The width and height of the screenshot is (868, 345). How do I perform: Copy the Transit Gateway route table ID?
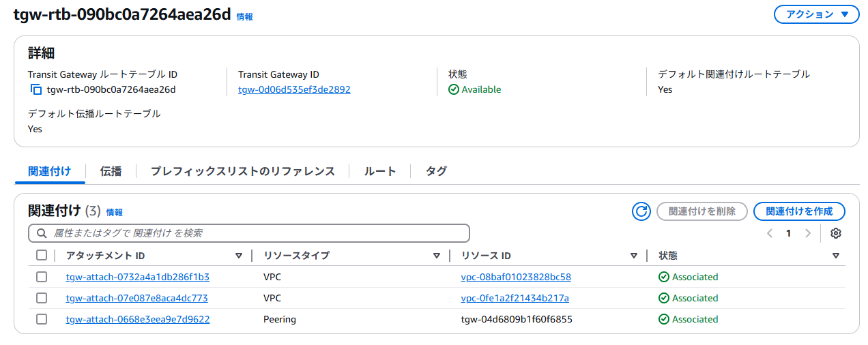coord(36,89)
